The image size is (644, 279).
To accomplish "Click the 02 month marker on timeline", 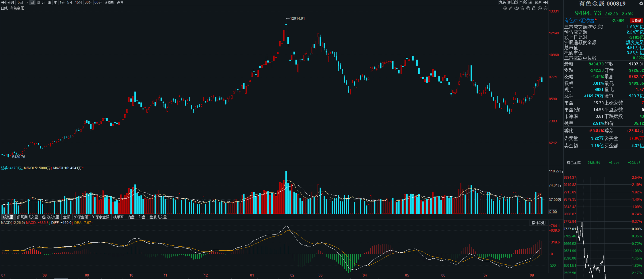I will pos(292,275).
